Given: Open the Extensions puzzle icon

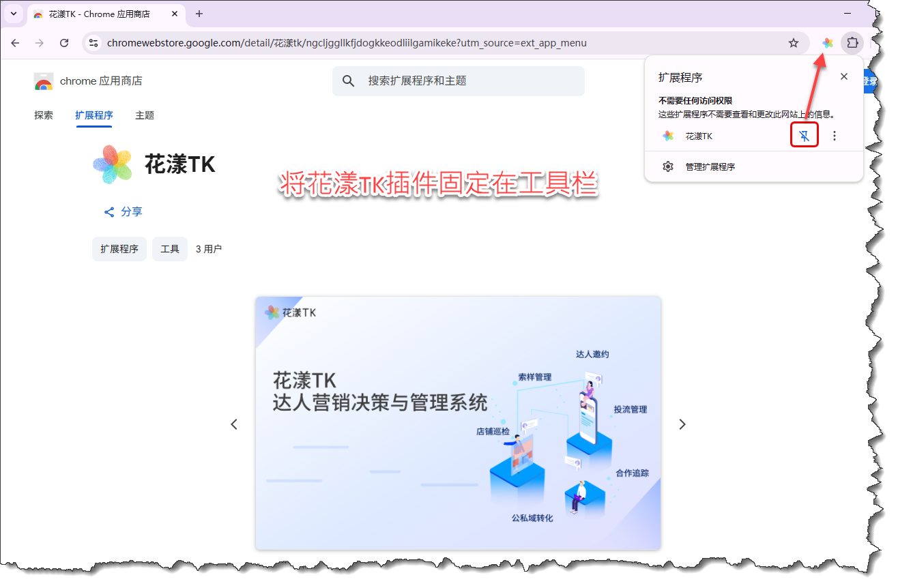Looking at the screenshot, I should click(852, 43).
